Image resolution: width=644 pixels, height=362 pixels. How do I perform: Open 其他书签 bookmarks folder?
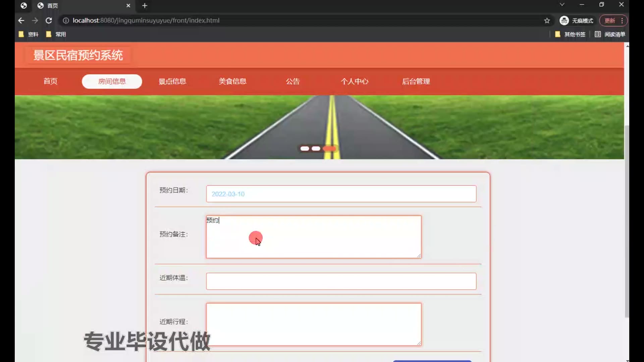570,34
